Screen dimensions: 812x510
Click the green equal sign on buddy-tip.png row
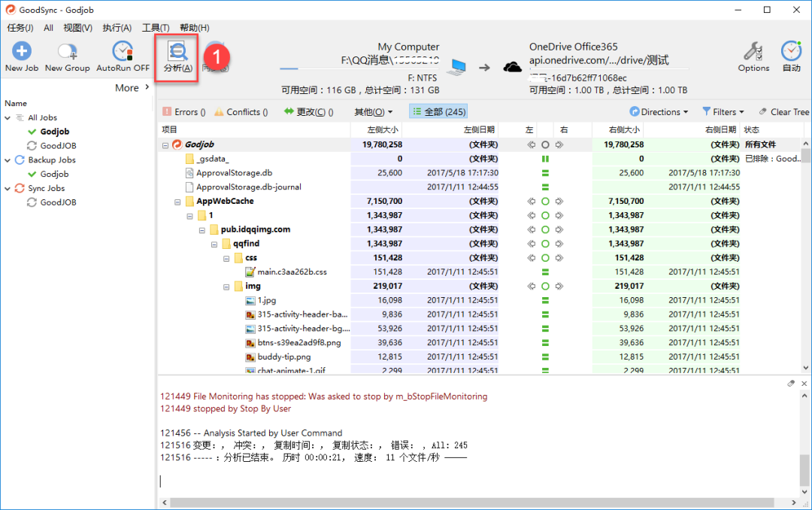[545, 357]
